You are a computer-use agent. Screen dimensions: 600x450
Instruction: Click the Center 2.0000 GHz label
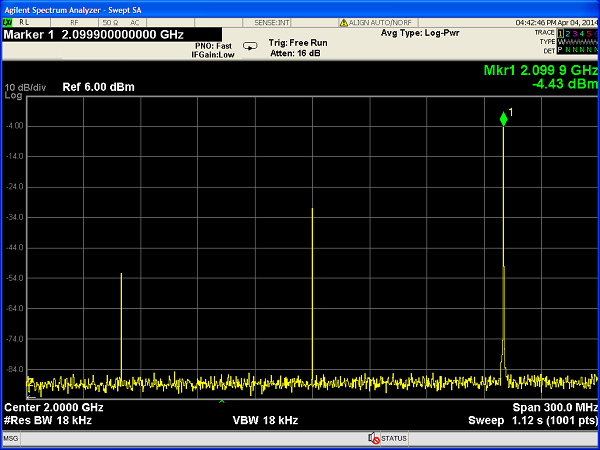[54, 408]
